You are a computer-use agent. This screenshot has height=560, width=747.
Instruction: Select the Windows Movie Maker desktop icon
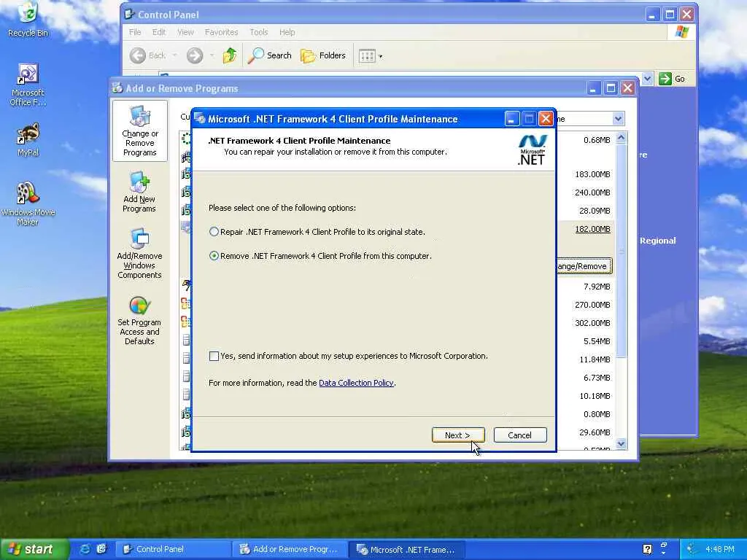point(28,203)
